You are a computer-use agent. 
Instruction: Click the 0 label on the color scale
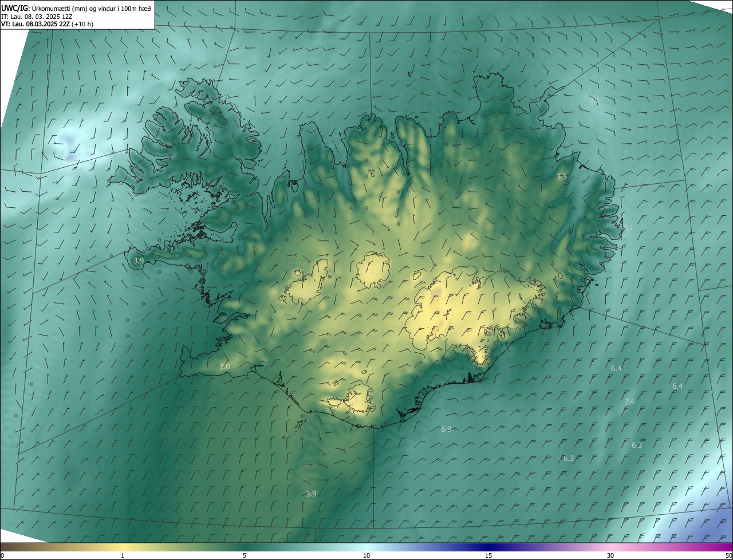point(2,555)
